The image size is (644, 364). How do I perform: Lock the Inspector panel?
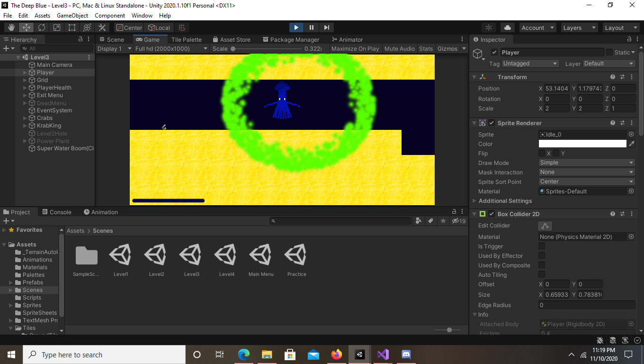pos(629,39)
